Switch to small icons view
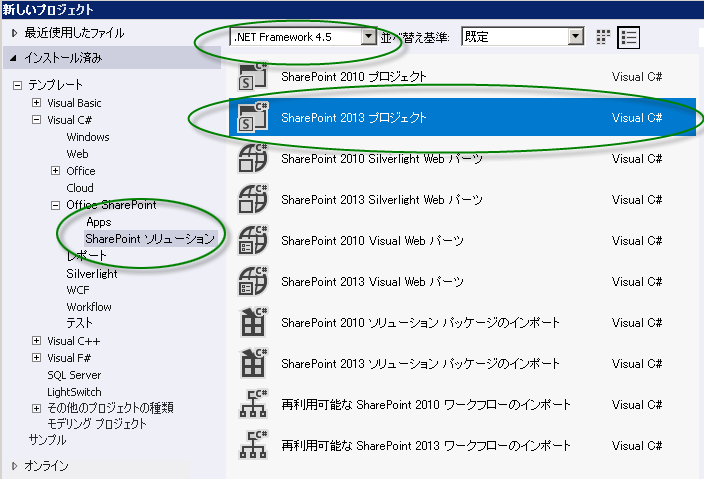 603,37
